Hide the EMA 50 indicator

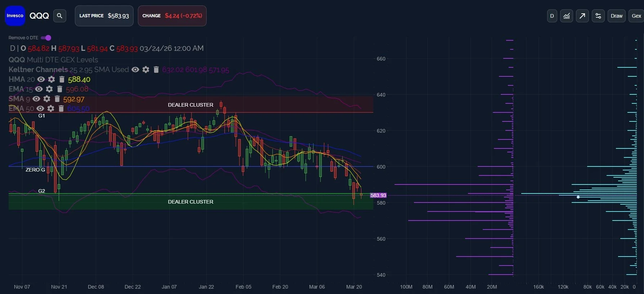(x=40, y=108)
